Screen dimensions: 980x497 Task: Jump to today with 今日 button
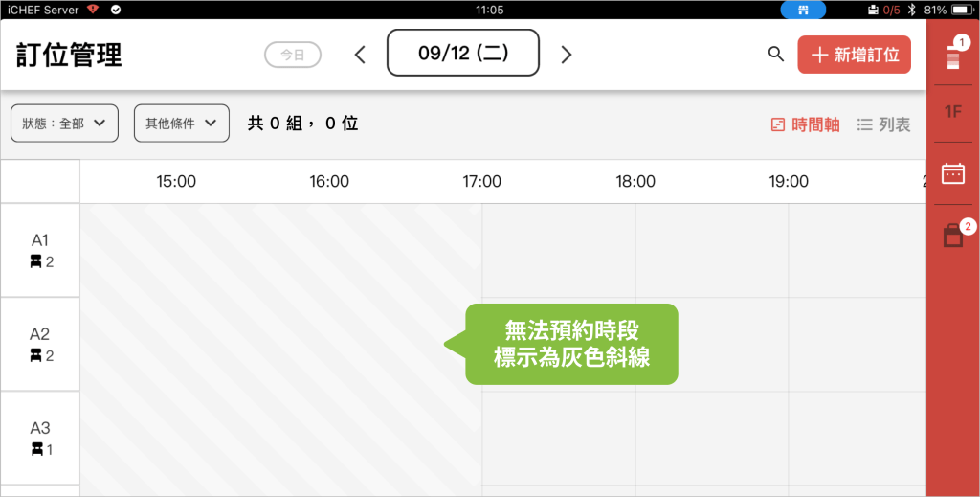click(x=292, y=55)
